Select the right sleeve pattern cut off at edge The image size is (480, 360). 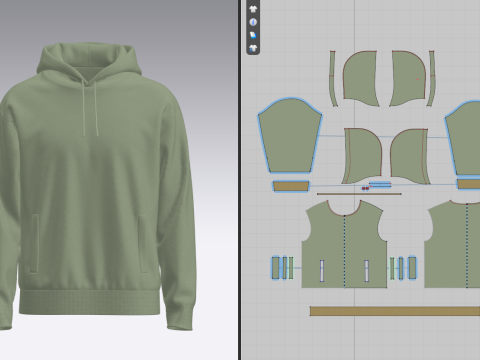[x=463, y=138]
